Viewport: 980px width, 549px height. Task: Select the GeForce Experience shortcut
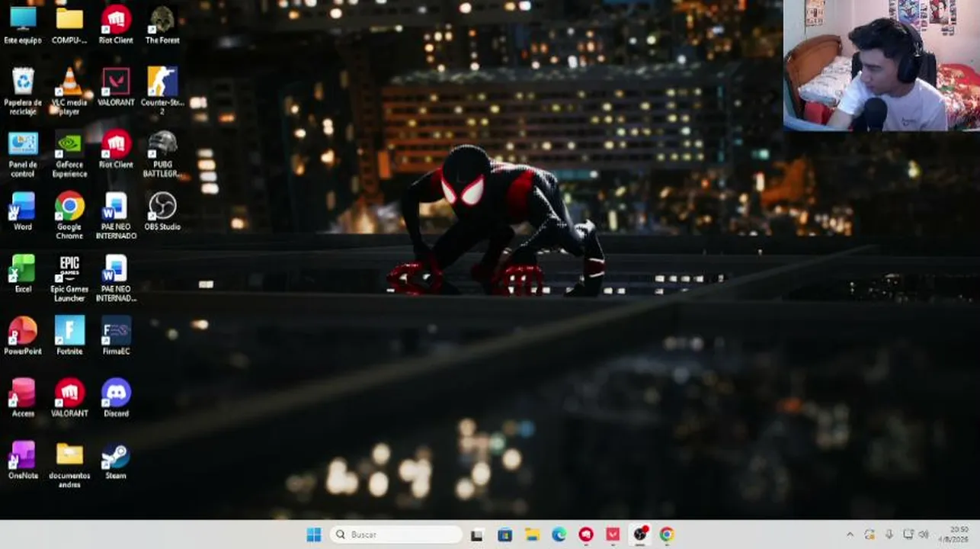pos(69,154)
